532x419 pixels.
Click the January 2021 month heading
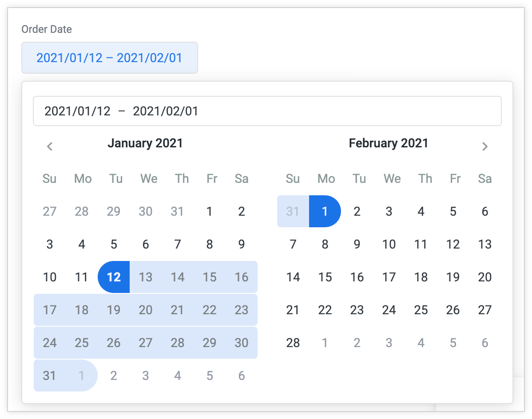coord(146,143)
